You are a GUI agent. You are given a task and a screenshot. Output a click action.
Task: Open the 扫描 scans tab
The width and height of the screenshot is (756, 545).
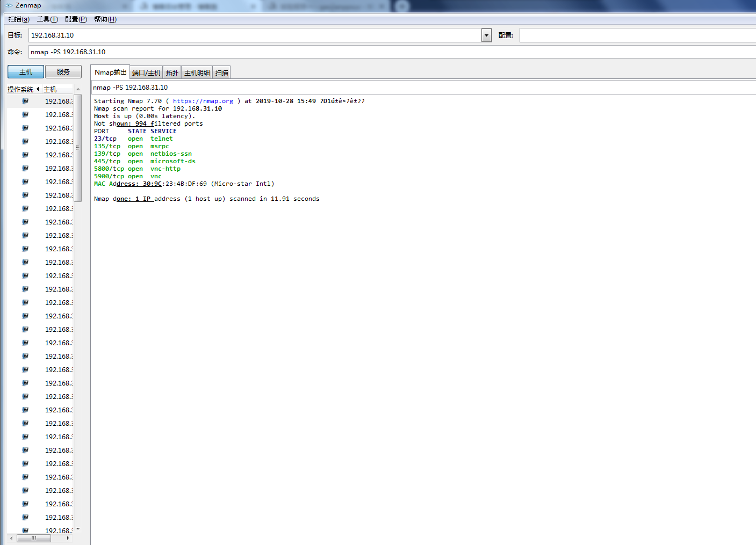coord(222,73)
